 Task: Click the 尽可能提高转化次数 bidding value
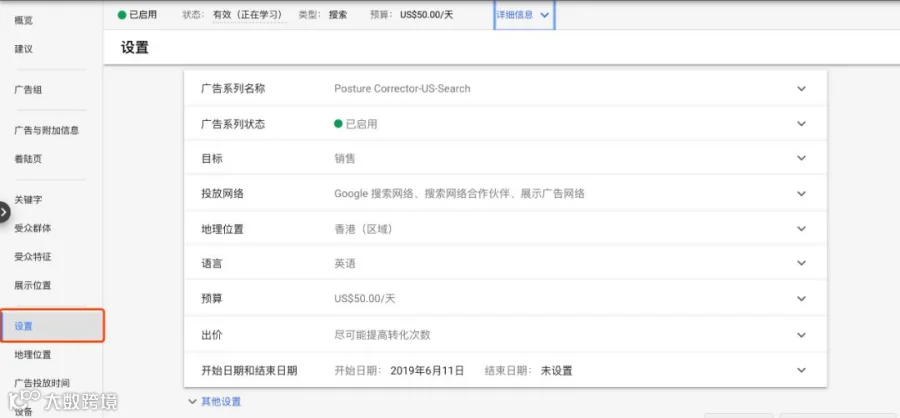click(382, 335)
